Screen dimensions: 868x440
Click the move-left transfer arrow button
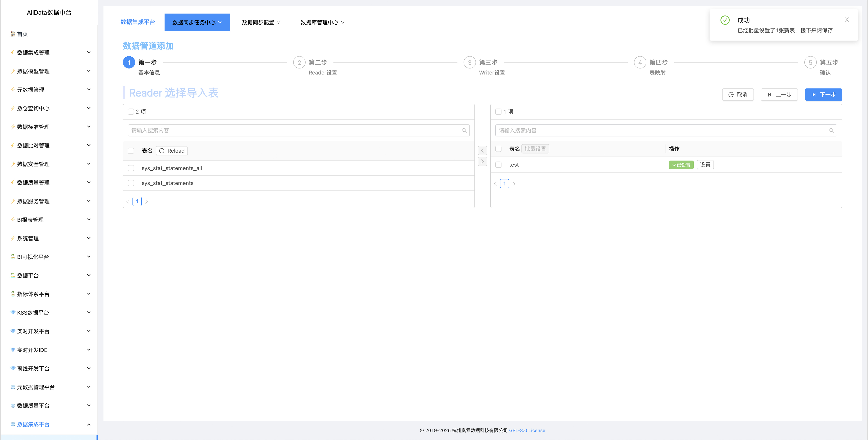tap(482, 150)
